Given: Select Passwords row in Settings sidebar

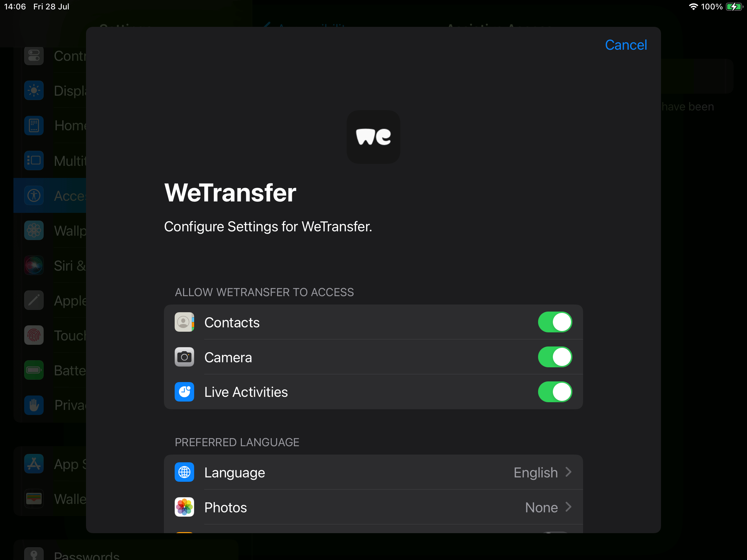Looking at the screenshot, I should pyautogui.click(x=126, y=551).
